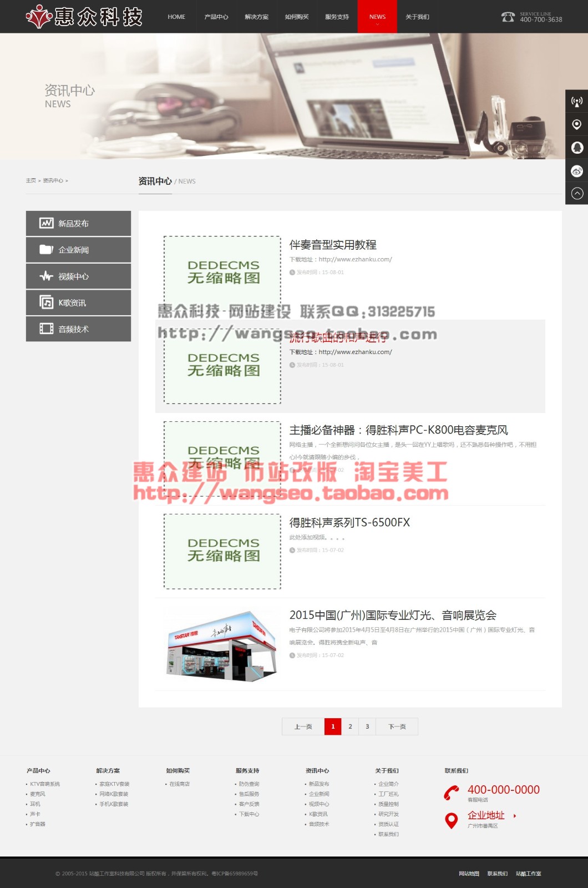The width and height of the screenshot is (588, 888).
Task: Click the clock icon by TS-6500FX publish date
Action: click(x=292, y=550)
